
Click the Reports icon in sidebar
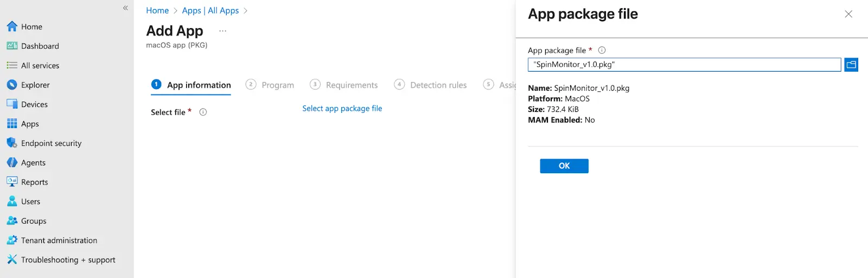(x=12, y=182)
